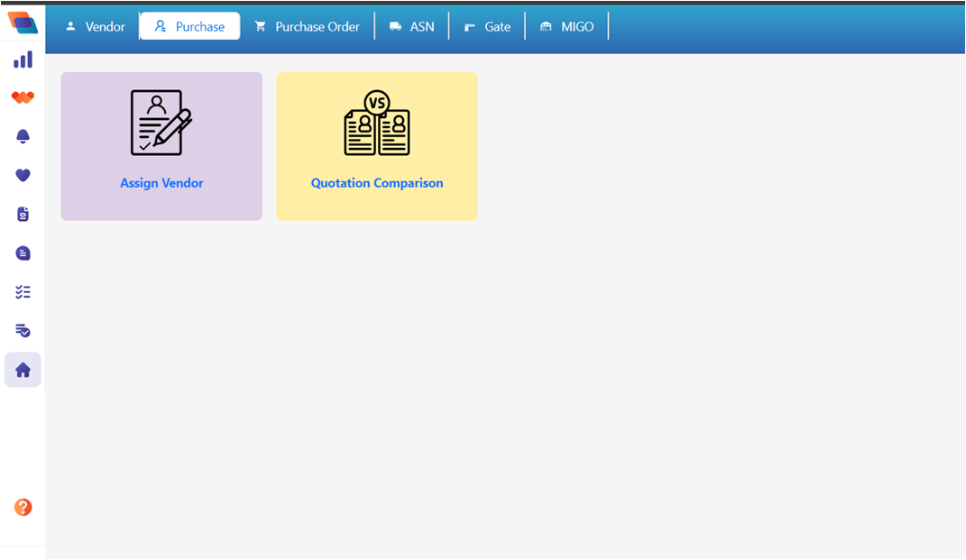The height and width of the screenshot is (560, 966).
Task: Go to Home via the house icon
Action: point(23,370)
